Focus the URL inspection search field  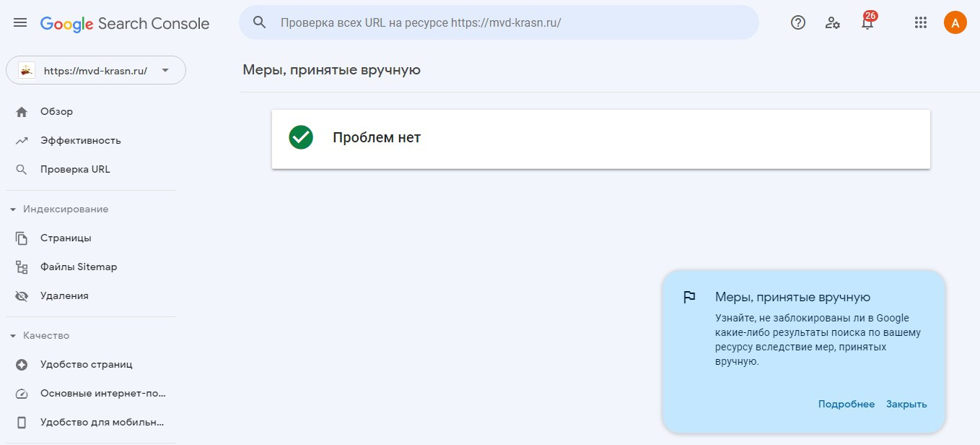[505, 22]
